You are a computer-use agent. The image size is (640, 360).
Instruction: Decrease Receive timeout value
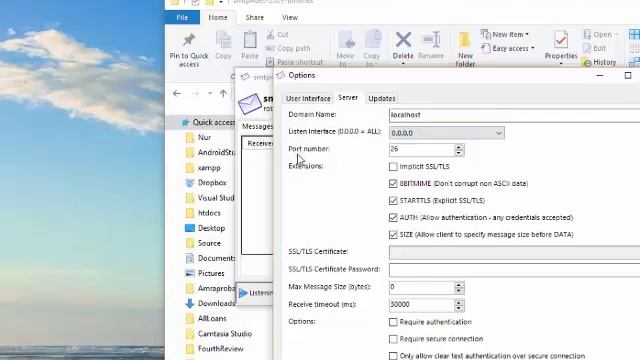(459, 308)
